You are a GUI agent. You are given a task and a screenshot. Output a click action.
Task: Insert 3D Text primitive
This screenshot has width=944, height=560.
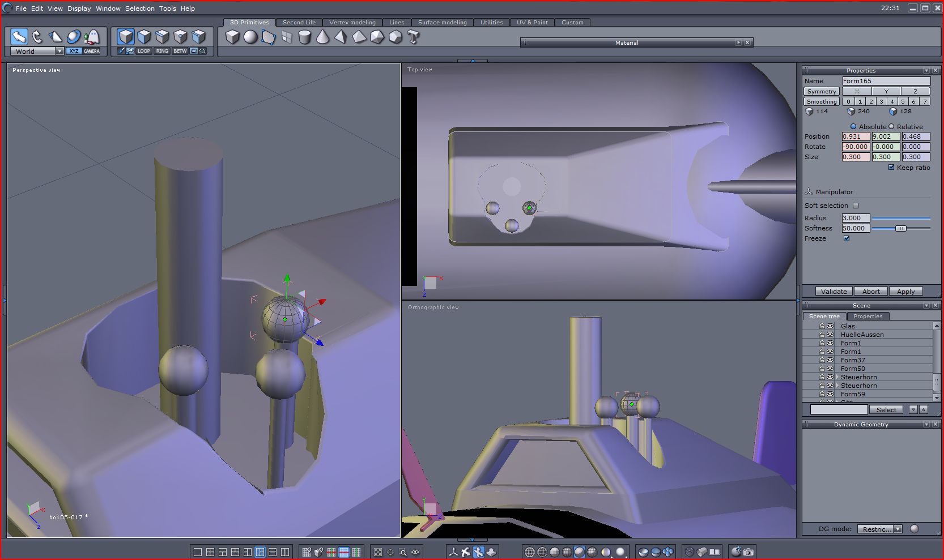click(414, 37)
